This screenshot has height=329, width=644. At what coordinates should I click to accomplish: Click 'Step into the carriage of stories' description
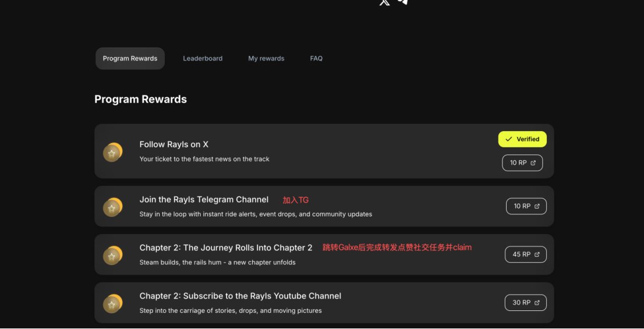pyautogui.click(x=231, y=310)
